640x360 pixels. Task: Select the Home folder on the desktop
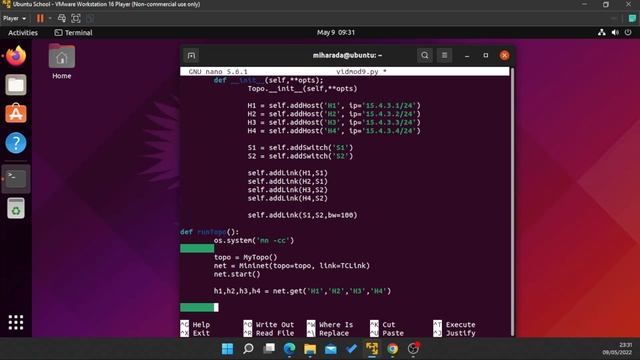[62, 62]
